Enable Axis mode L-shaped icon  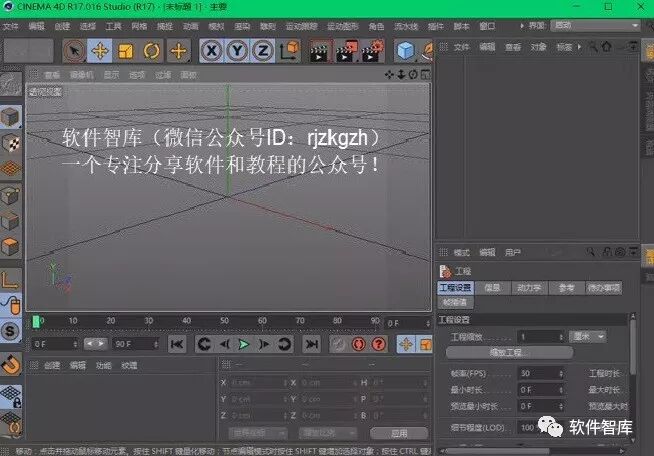[10, 280]
